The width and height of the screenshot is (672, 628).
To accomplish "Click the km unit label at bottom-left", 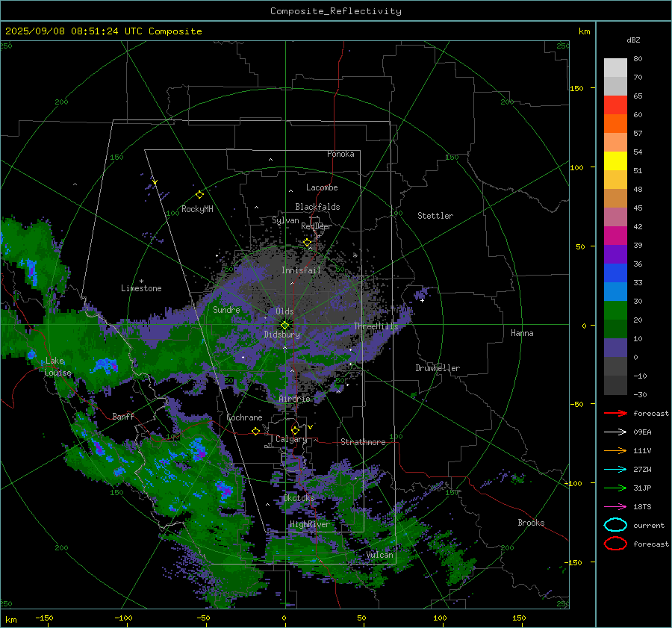I will pyautogui.click(x=10, y=620).
